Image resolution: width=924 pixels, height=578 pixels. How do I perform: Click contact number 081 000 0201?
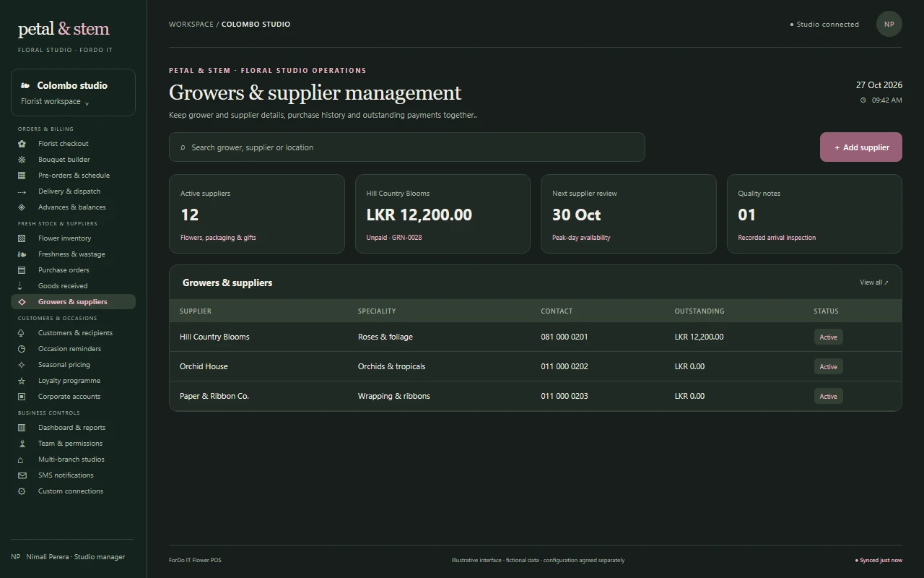pyautogui.click(x=565, y=337)
